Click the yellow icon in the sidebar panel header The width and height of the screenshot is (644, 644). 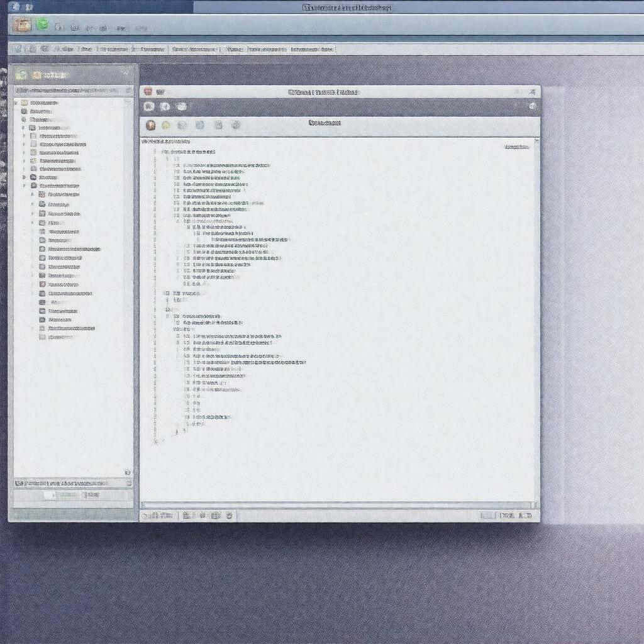point(36,75)
